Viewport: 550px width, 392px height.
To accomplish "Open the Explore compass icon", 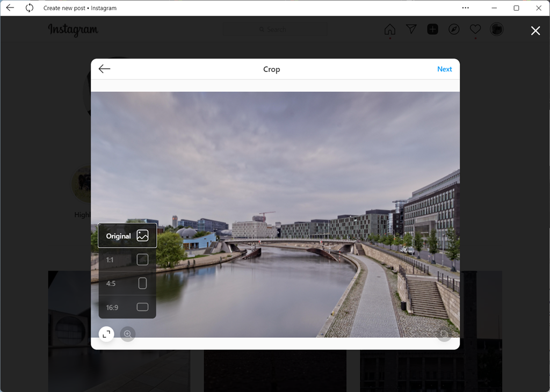I will (x=454, y=30).
